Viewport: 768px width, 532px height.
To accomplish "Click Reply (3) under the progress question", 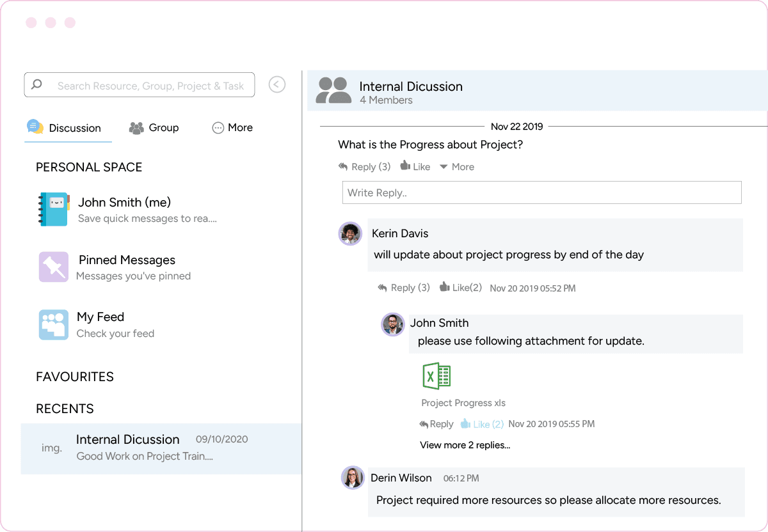I will tap(364, 166).
